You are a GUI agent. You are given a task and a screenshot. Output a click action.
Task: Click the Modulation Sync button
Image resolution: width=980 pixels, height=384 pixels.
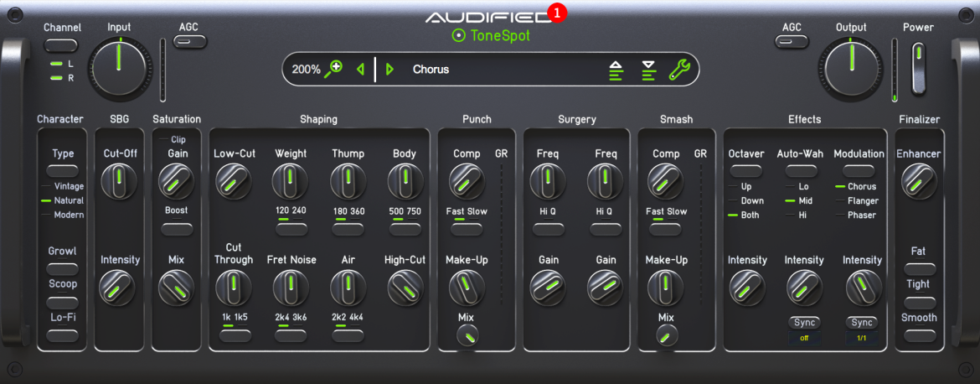(x=862, y=323)
